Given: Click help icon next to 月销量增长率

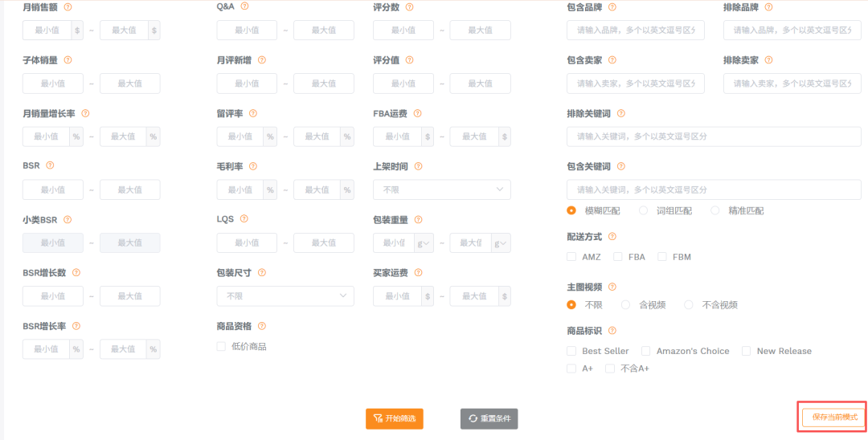Looking at the screenshot, I should [85, 112].
